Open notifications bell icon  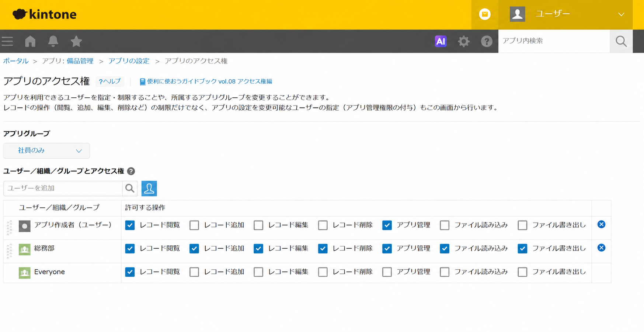(x=53, y=41)
